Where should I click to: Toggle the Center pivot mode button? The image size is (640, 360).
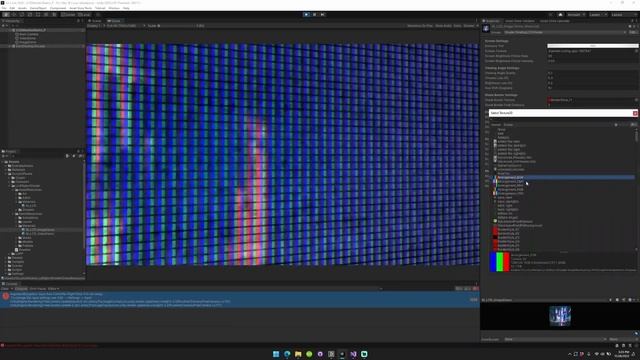(x=68, y=14)
